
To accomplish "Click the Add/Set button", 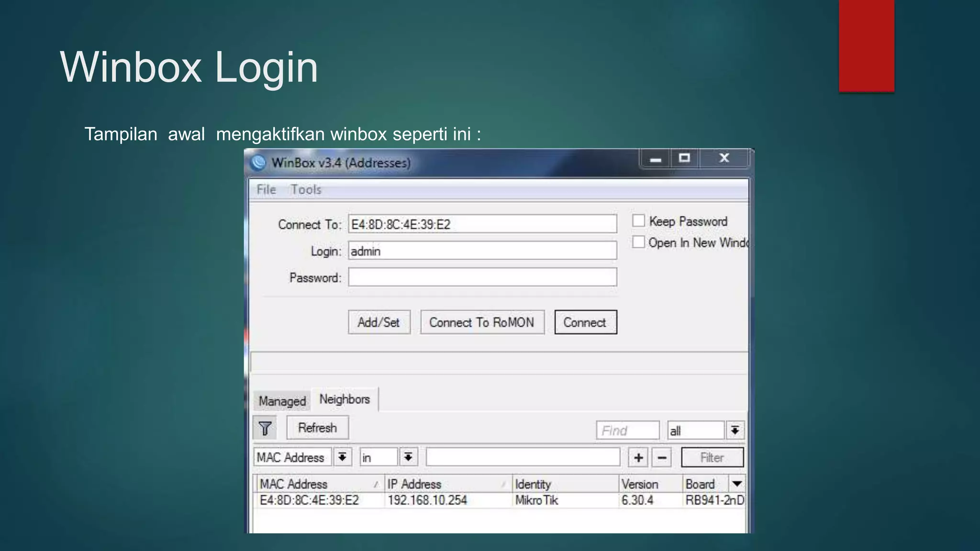I will (379, 322).
